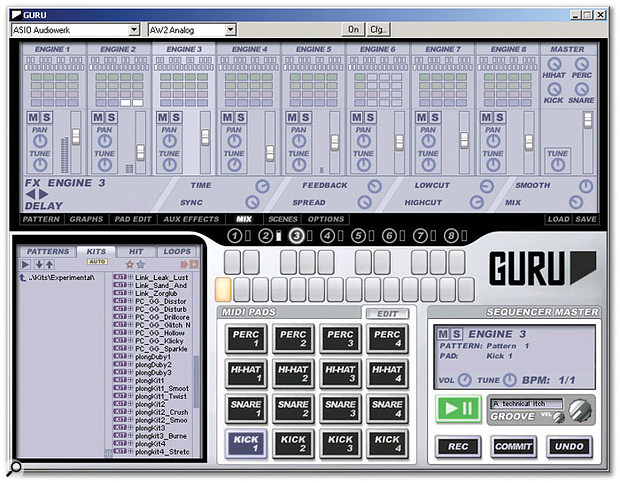
Task: Click the delay SPREAD knob
Action: click(365, 203)
